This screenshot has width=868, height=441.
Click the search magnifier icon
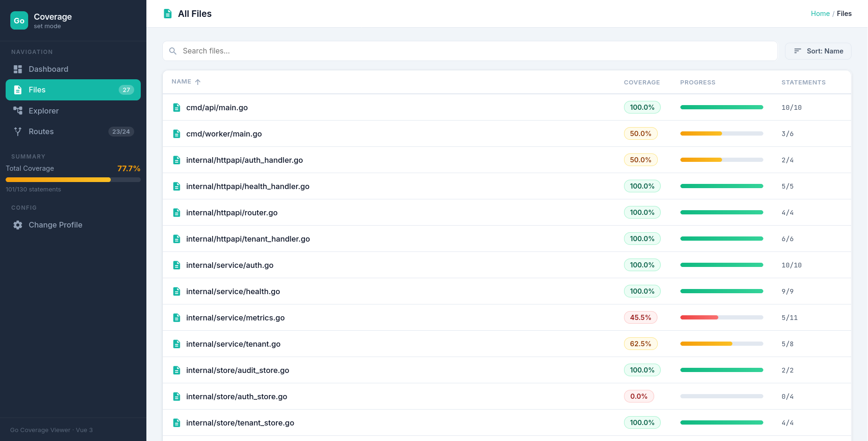point(173,51)
